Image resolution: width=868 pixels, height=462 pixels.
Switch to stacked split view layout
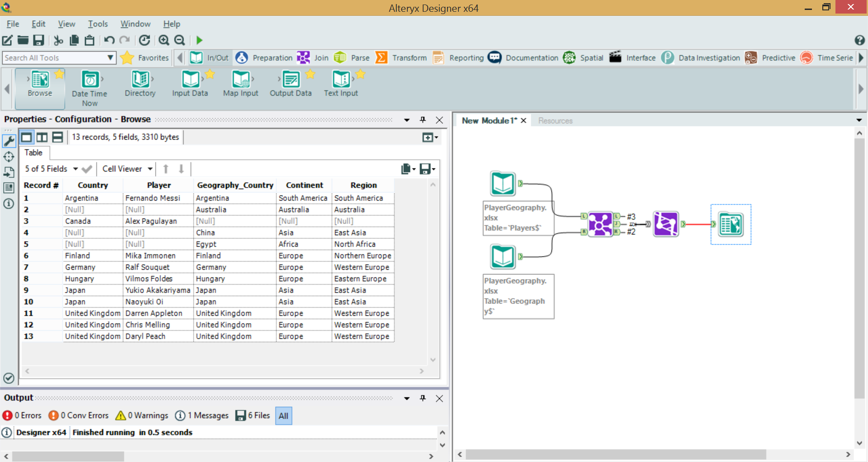pos(57,137)
